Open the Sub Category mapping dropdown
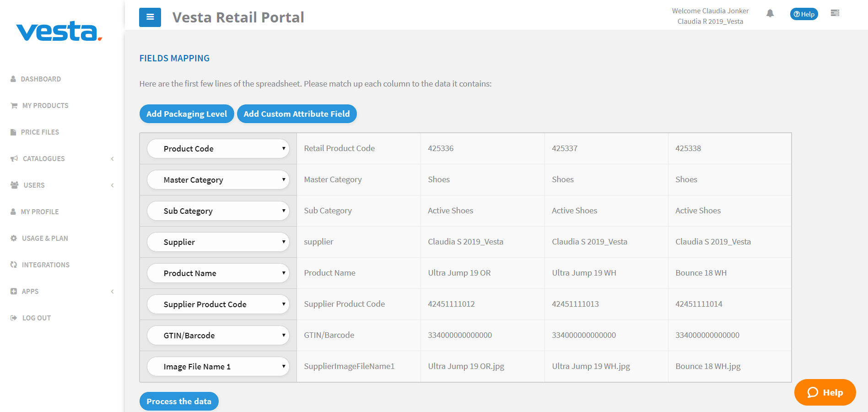The width and height of the screenshot is (868, 412). 218,211
